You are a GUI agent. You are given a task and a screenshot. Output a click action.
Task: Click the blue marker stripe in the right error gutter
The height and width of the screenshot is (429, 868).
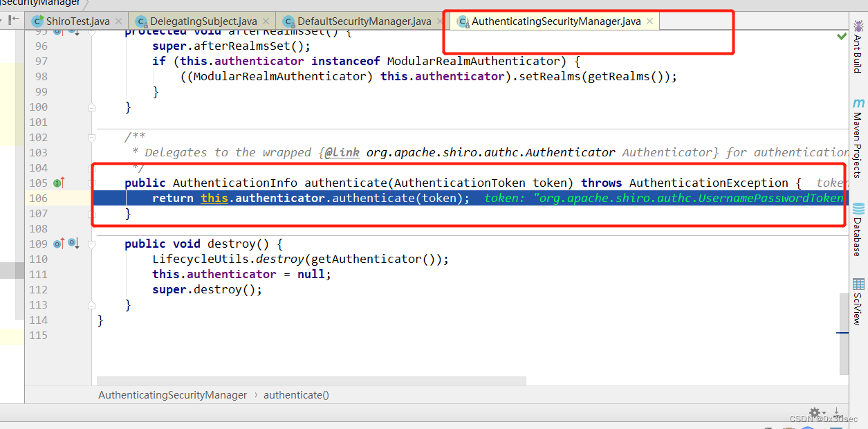[842, 333]
